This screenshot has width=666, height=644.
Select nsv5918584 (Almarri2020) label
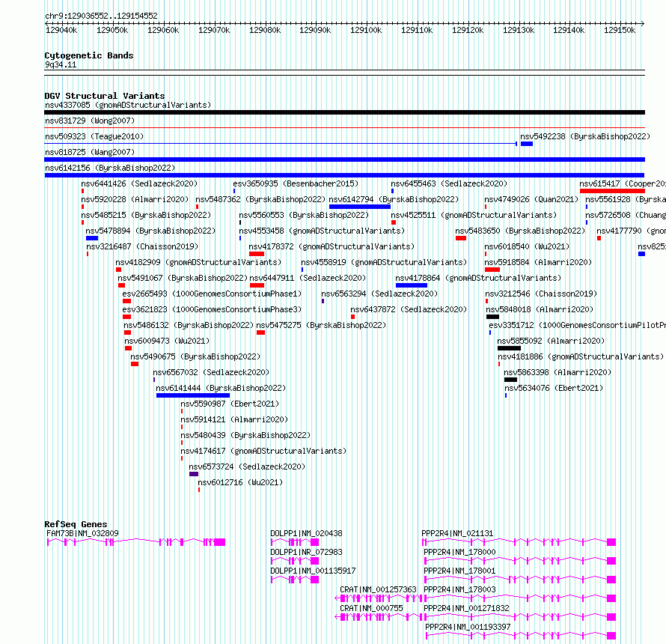[538, 262]
